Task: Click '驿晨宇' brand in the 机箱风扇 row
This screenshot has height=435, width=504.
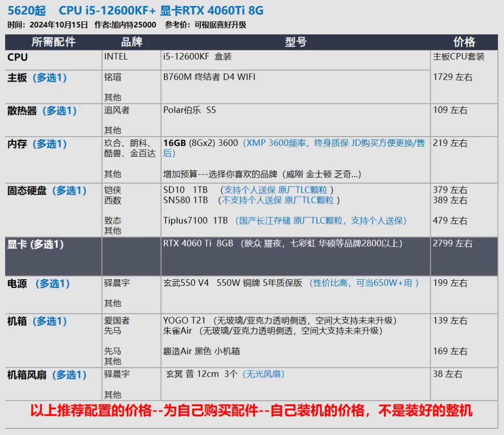Action: click(117, 374)
